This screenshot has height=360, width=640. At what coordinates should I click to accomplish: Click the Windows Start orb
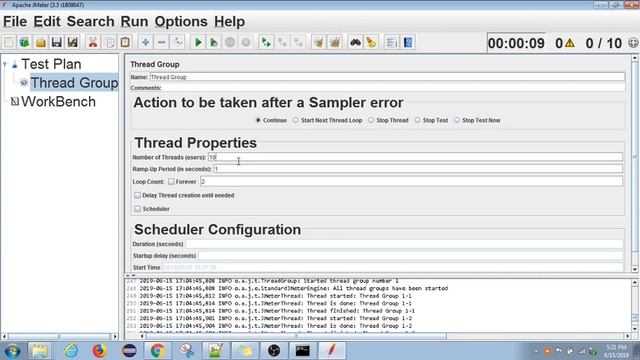[x=12, y=351]
